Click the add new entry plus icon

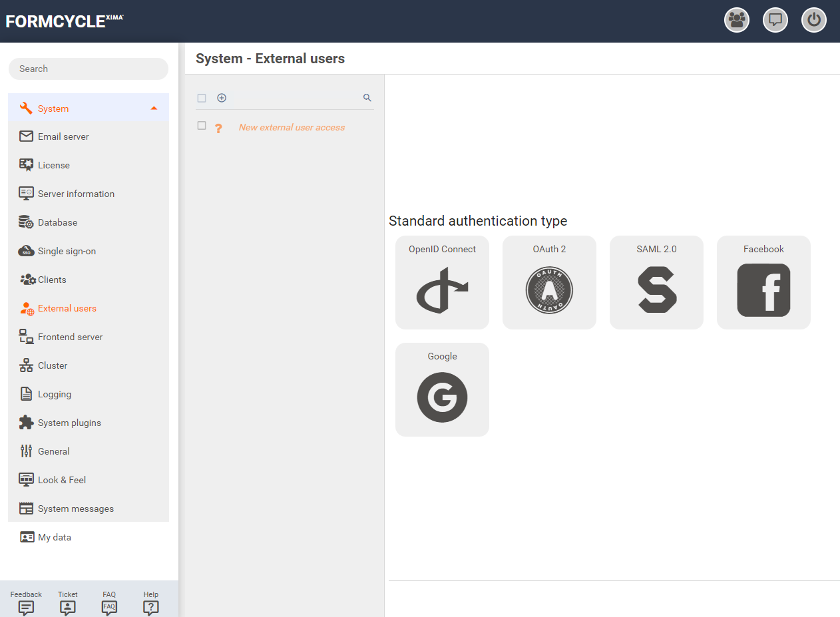click(x=222, y=98)
